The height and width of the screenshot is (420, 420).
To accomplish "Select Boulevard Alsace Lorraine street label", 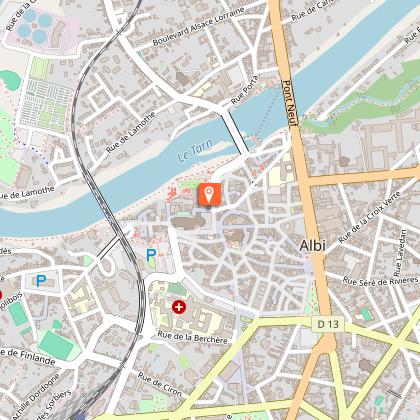I will [199, 26].
